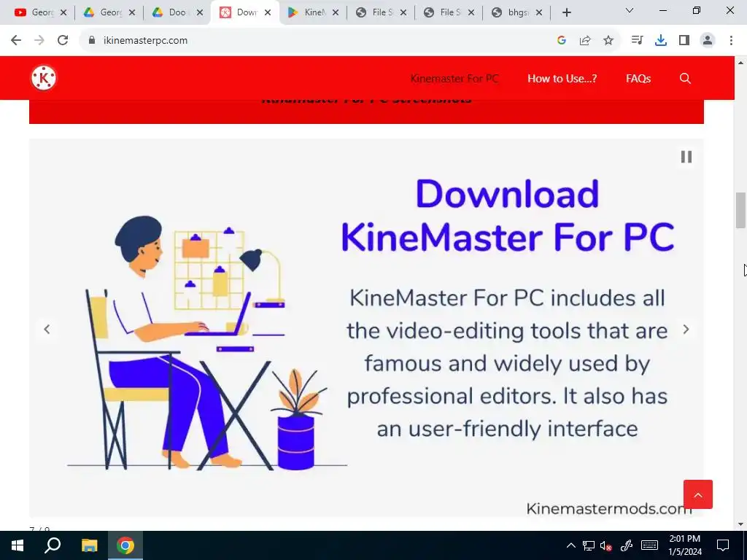Click the Chrome taskbar icon

125,545
